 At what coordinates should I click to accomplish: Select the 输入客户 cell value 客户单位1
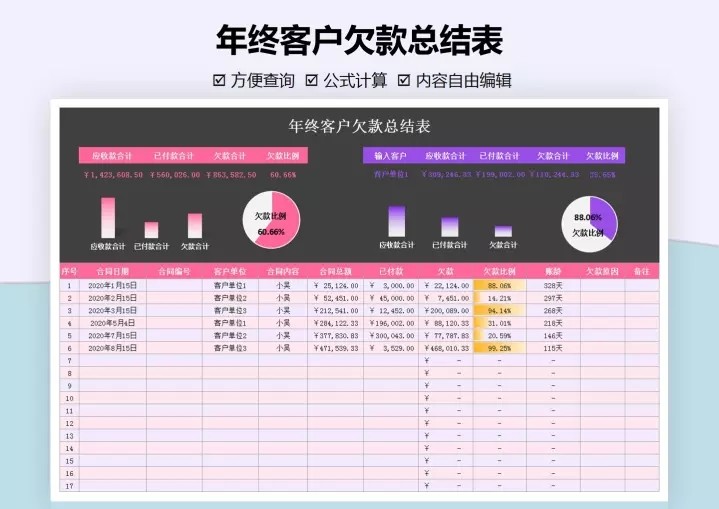tap(391, 175)
